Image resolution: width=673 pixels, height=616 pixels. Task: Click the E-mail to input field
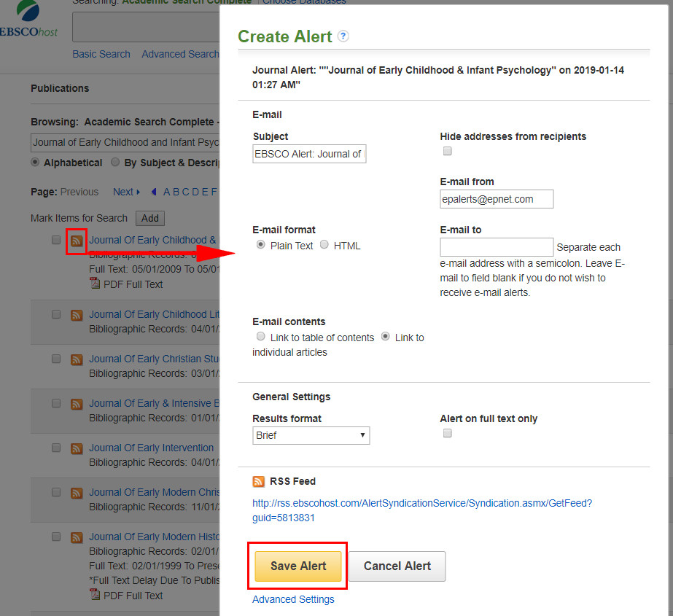click(497, 247)
